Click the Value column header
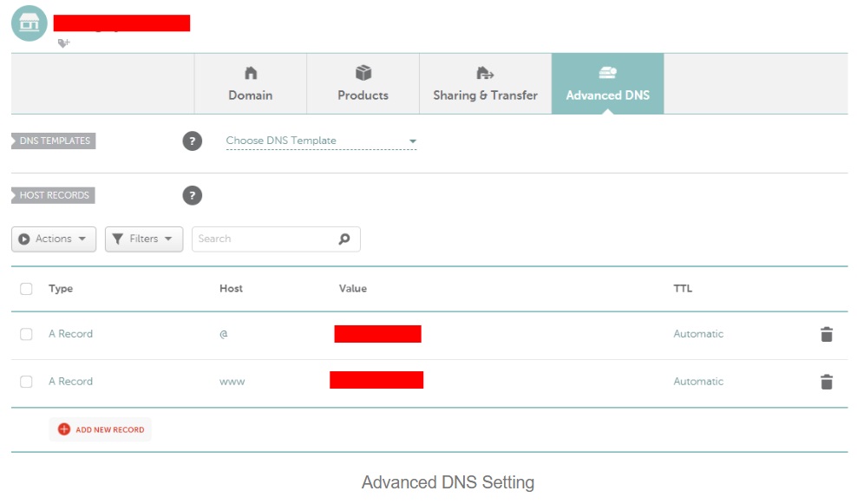 [352, 289]
